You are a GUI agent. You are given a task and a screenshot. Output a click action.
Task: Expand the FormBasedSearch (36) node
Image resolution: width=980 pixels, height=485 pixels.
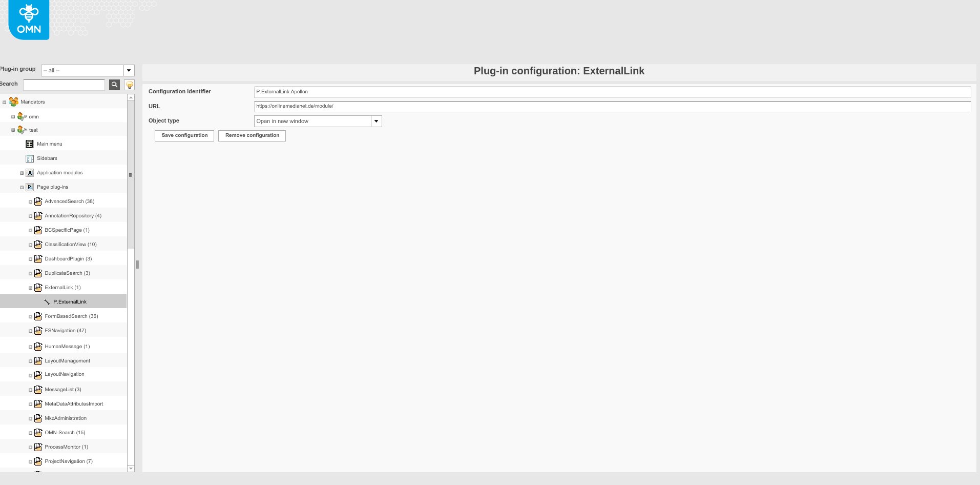(x=30, y=317)
